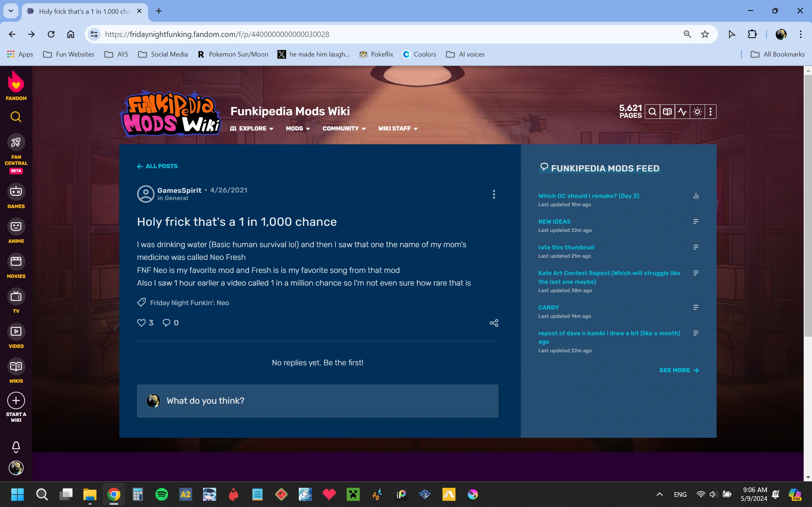Expand the Explore menu
Image resolution: width=812 pixels, height=507 pixels.
(252, 129)
